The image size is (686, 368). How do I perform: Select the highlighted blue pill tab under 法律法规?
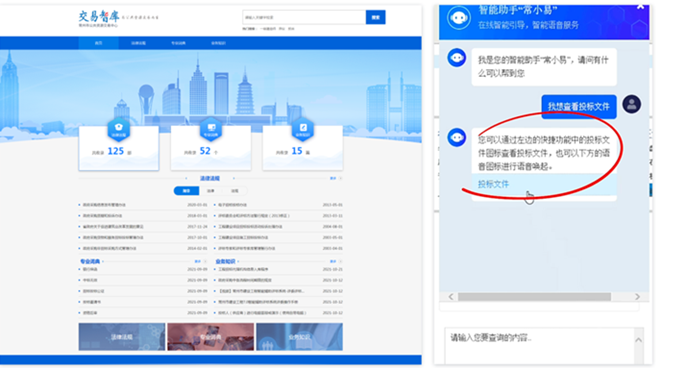186,191
